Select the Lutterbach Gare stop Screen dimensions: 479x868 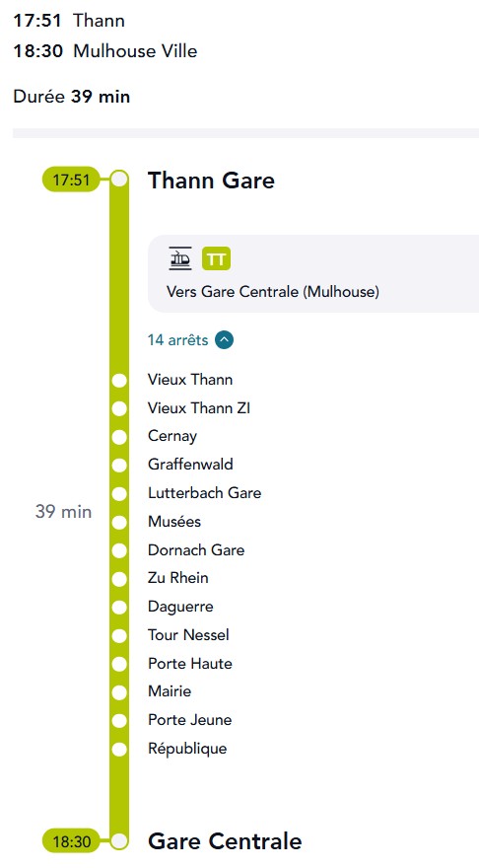204,493
